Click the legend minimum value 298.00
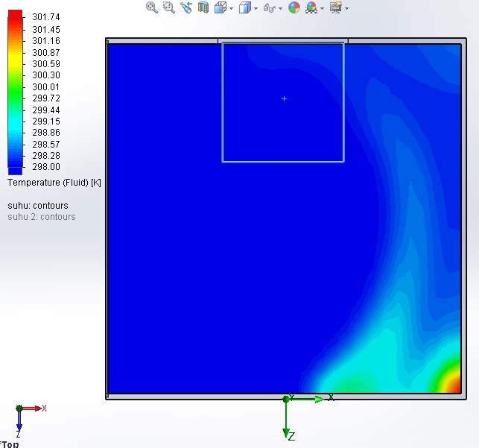This screenshot has width=479, height=448. pyautogui.click(x=46, y=166)
